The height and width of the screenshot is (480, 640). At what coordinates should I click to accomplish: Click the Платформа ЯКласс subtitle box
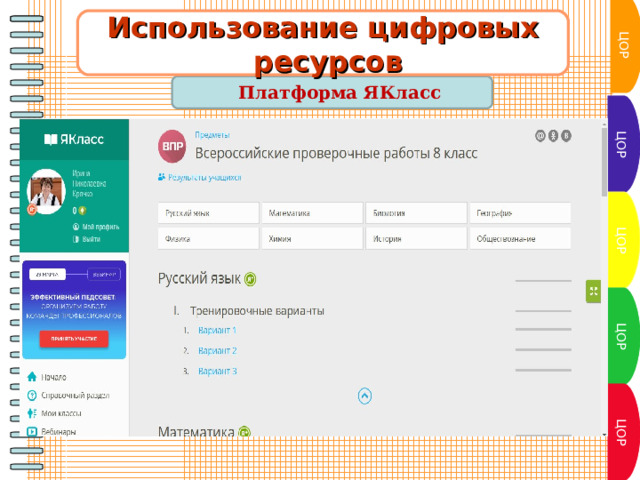click(332, 93)
